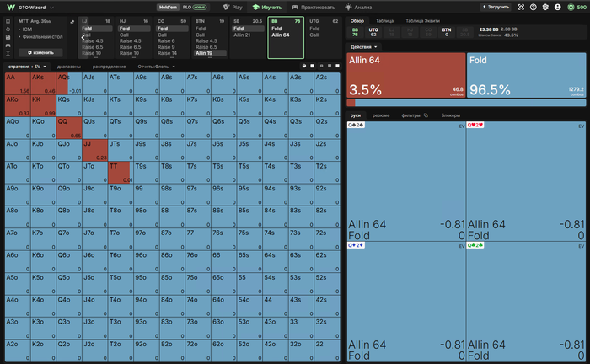Switch to the Таблица Эквити tab
590x364 pixels.
(x=422, y=21)
